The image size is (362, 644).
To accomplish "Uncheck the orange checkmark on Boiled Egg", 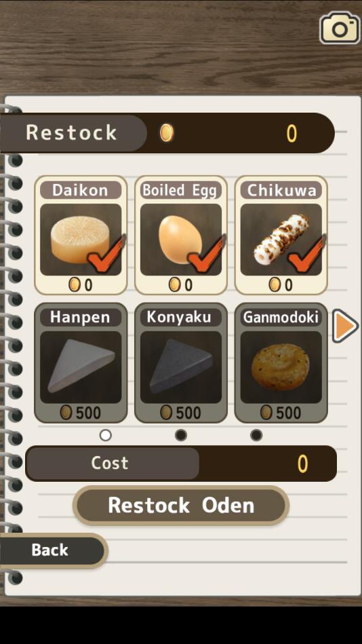I will pyautogui.click(x=207, y=255).
